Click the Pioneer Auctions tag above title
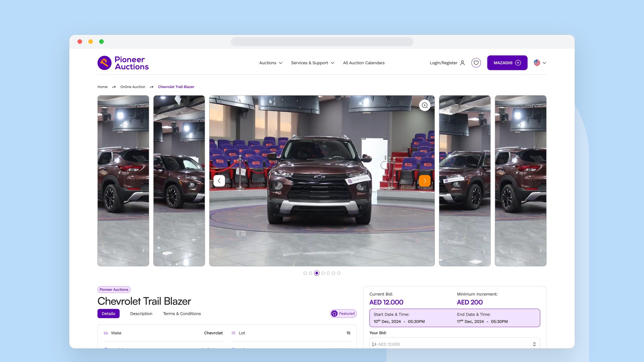This screenshot has width=644, height=362. [114, 290]
